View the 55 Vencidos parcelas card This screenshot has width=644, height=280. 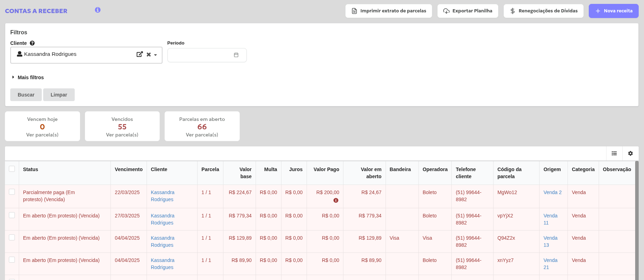pos(122,127)
